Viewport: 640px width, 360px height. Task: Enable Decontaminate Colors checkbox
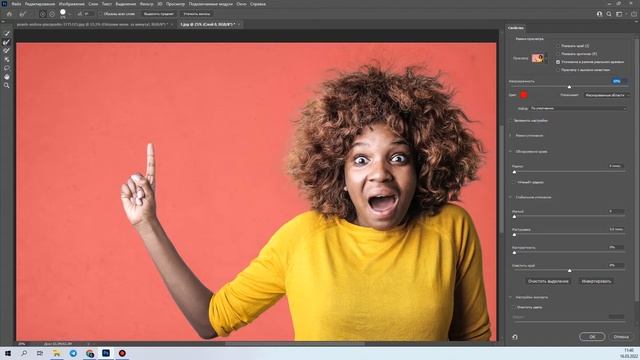pos(514,307)
